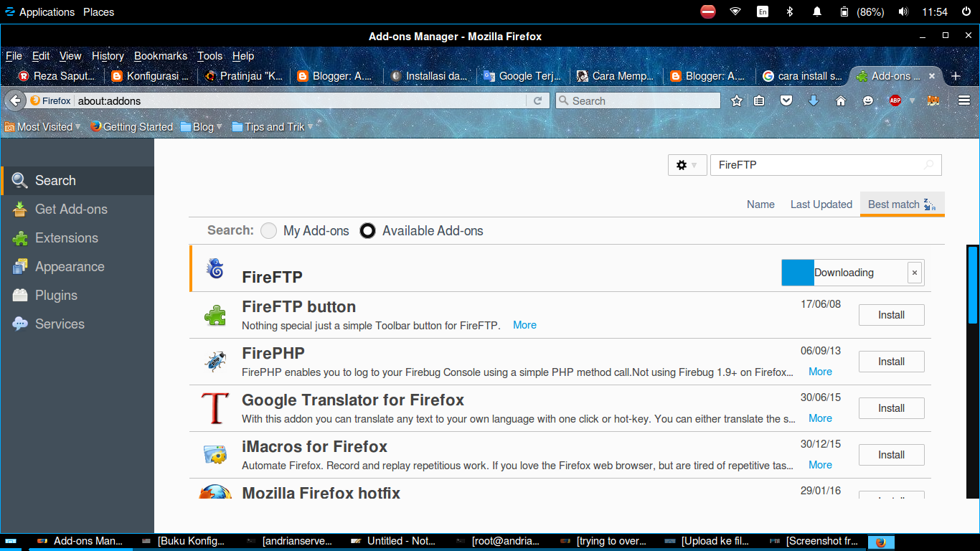Click the Firefox icon at taskbar end

pos(881,542)
